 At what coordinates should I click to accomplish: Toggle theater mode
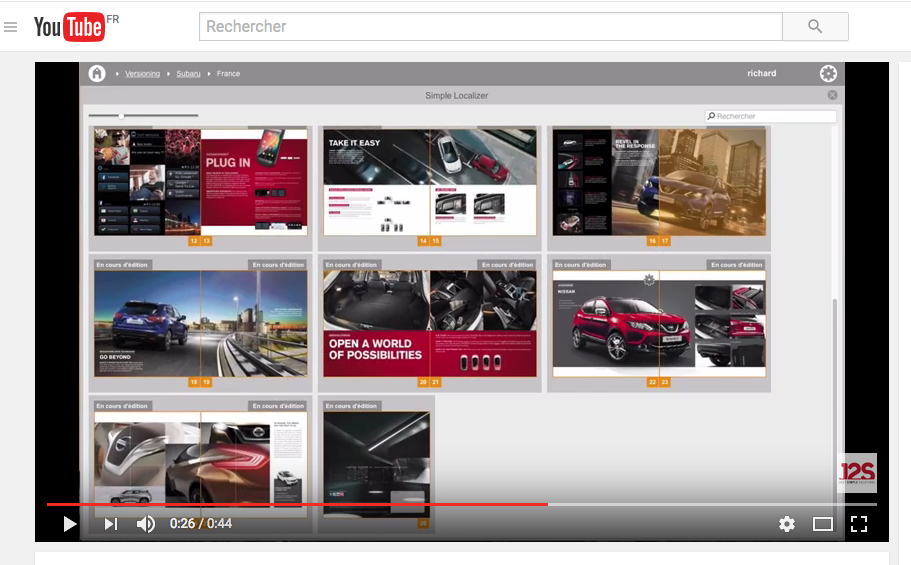pyautogui.click(x=823, y=524)
